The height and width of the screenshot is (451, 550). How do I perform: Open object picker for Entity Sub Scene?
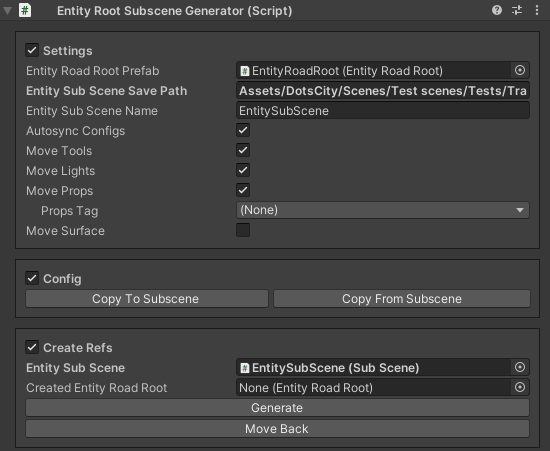click(520, 367)
